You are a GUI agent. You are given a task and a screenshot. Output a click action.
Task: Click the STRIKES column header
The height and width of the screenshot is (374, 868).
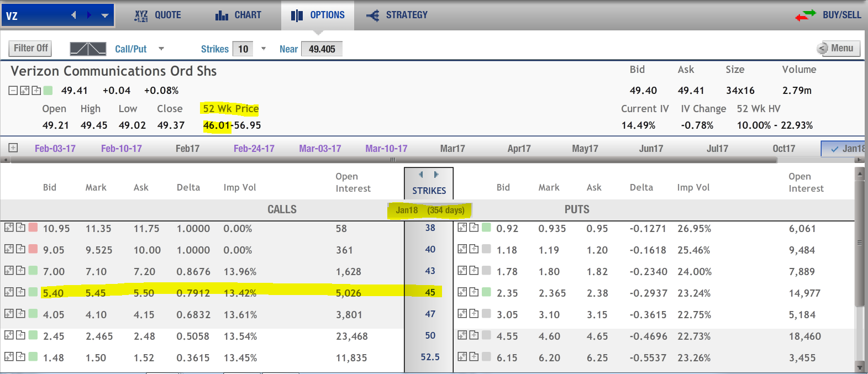pyautogui.click(x=429, y=191)
